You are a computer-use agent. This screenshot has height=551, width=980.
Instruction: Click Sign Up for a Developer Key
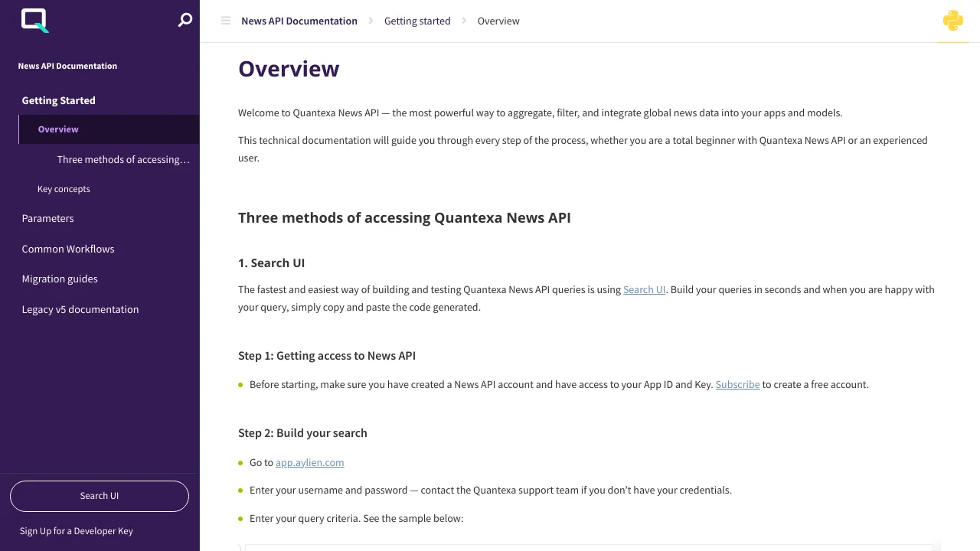point(77,531)
